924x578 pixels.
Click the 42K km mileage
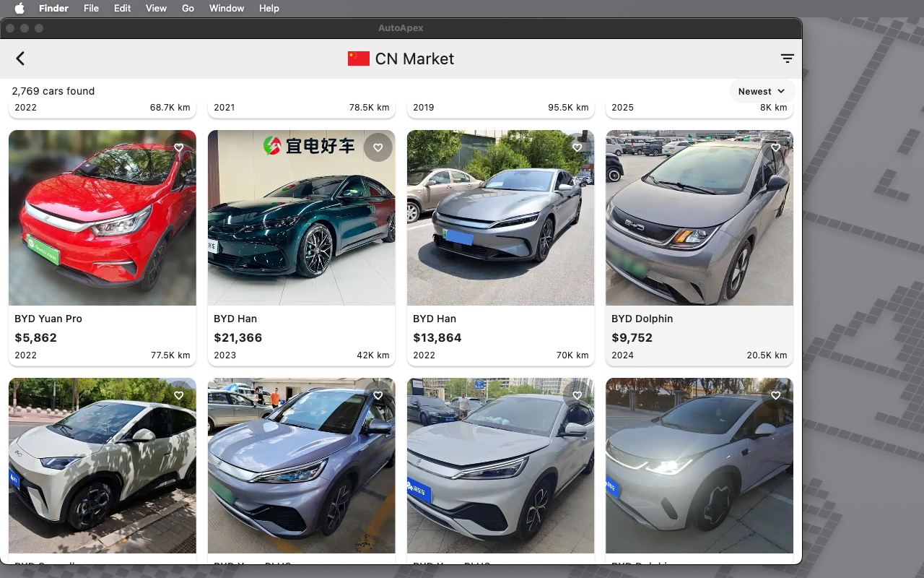coord(373,355)
